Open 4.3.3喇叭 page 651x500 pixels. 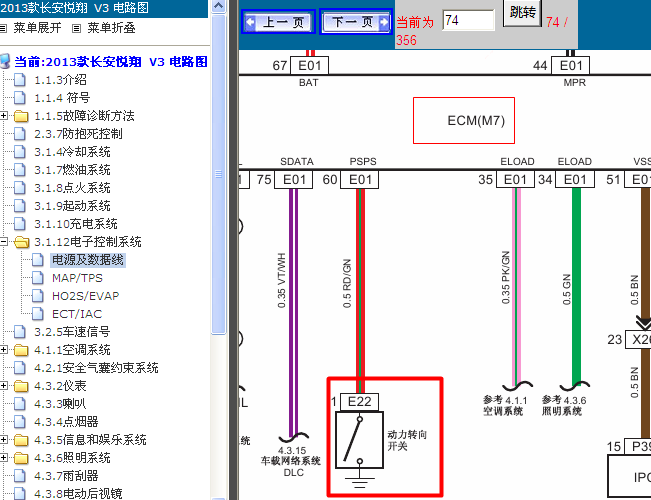pos(60,404)
